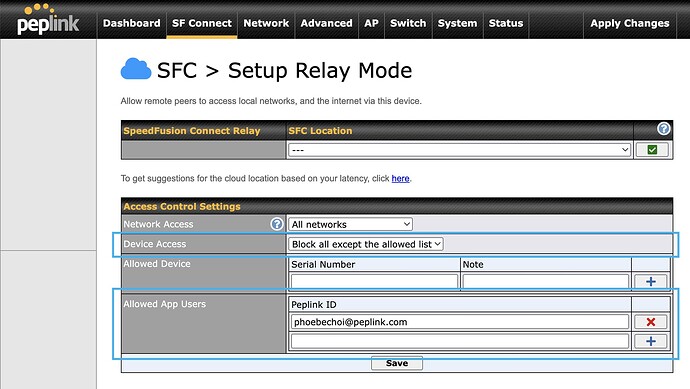Expand the Network Access 'All networks' dropdown
This screenshot has width=690, height=389.
tap(350, 224)
